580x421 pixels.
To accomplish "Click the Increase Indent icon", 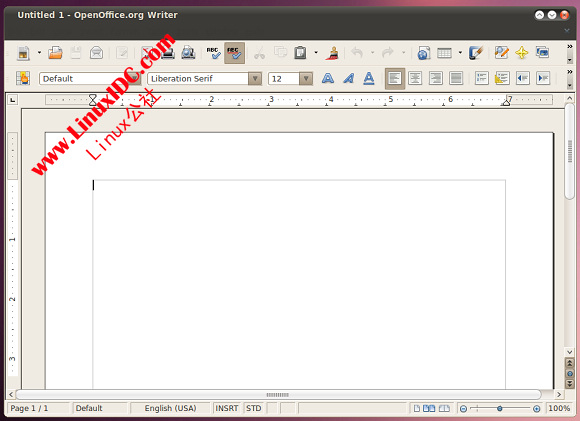I will pyautogui.click(x=543, y=78).
